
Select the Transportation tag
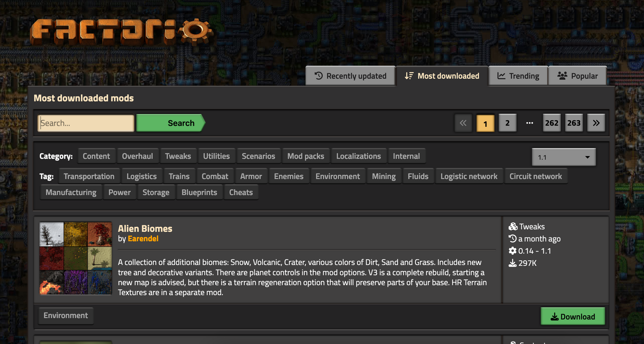[x=89, y=176]
